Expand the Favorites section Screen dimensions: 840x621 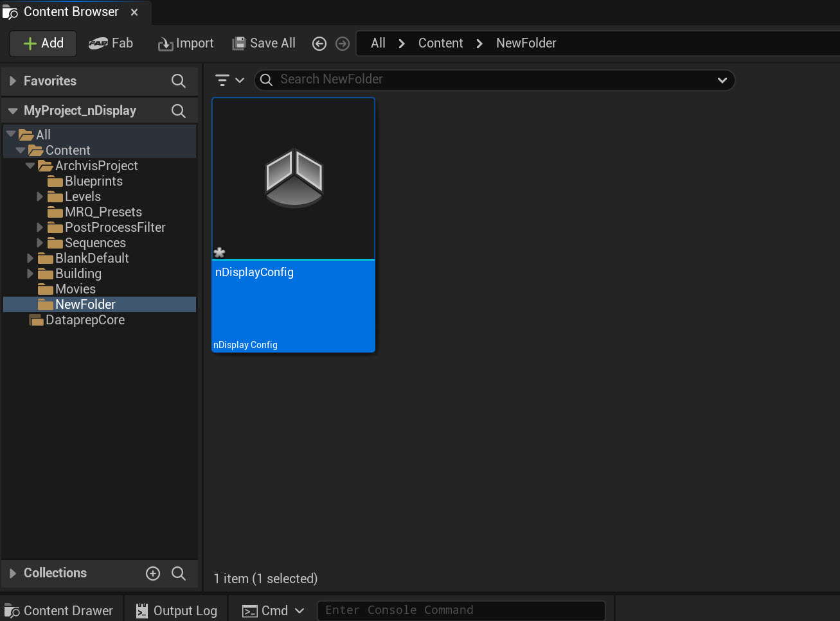[12, 81]
